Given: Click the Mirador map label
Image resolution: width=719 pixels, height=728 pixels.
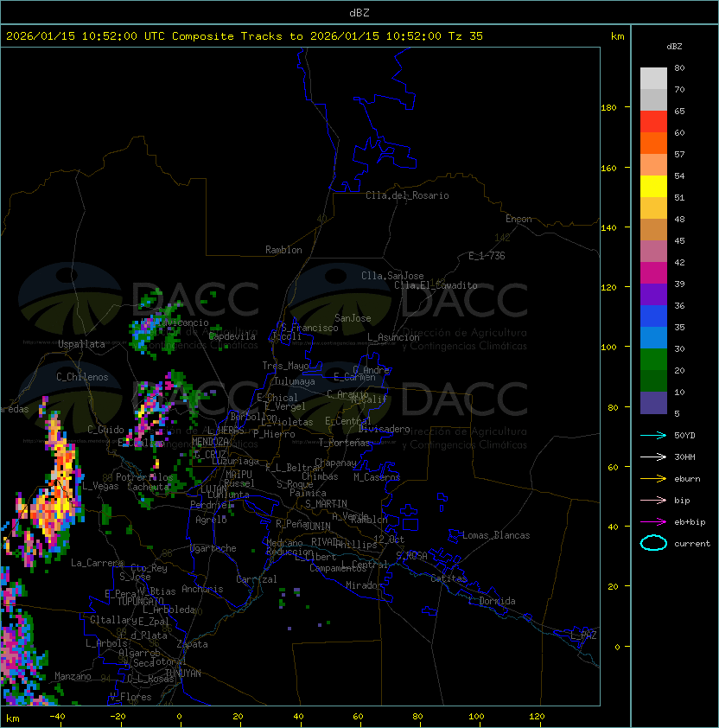Looking at the screenshot, I should click(365, 585).
